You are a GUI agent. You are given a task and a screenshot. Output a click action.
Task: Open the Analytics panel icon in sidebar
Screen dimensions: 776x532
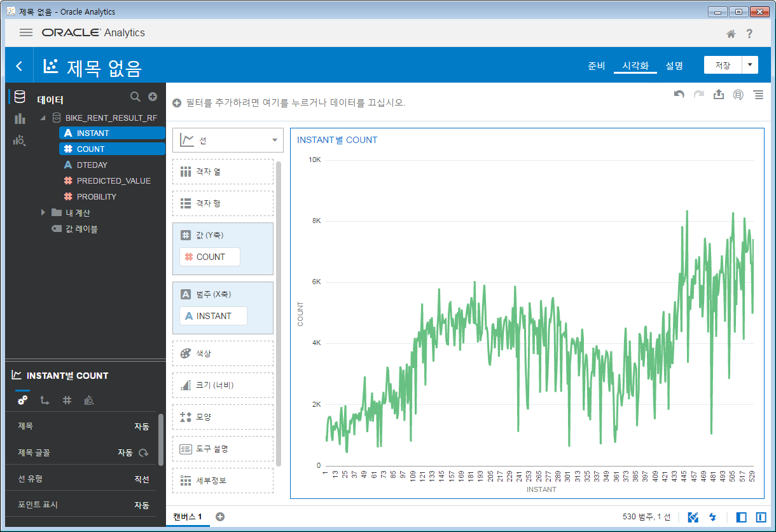pyautogui.click(x=20, y=140)
